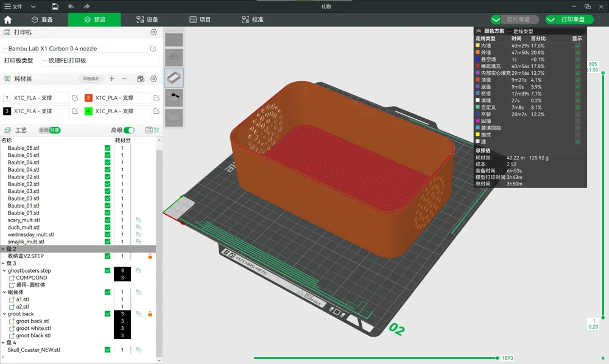Toggle display checkbox for 空驶 travel moves
This screenshot has height=364, width=609.
coord(577,114)
